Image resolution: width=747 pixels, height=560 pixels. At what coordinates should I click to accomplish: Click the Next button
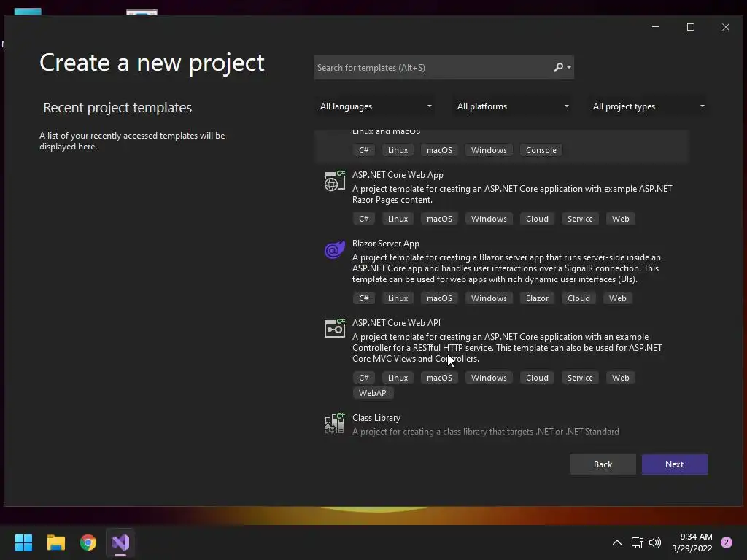pos(674,464)
